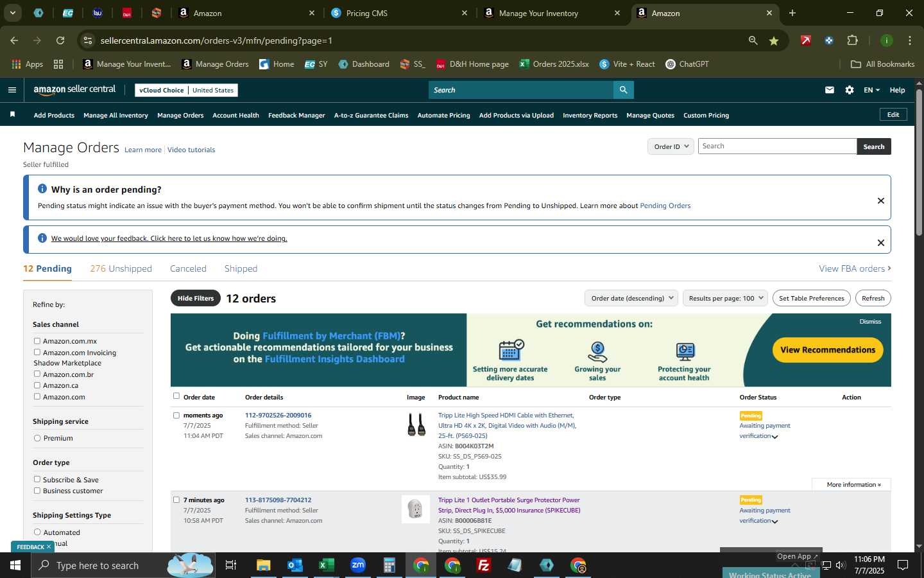
Task: Click the Protecting account health icon
Action: (685, 351)
